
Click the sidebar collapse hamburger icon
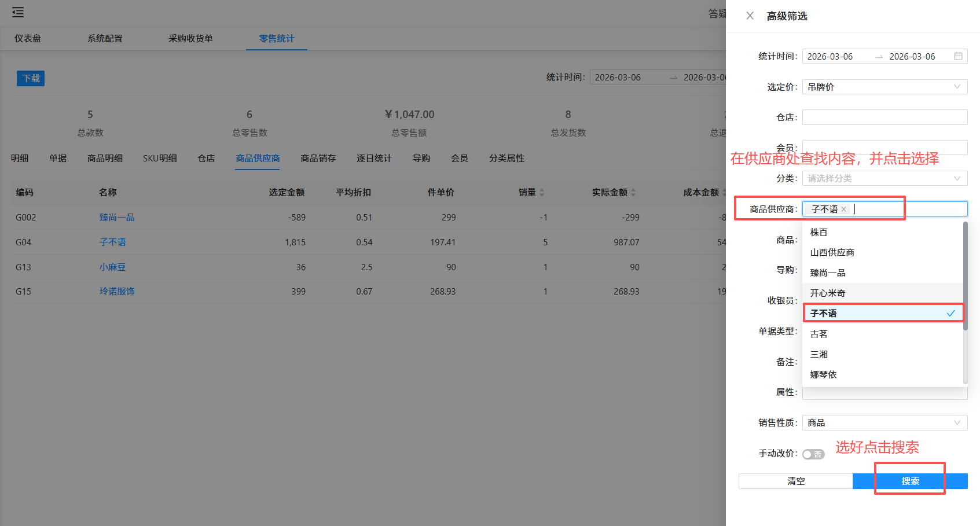(17, 12)
